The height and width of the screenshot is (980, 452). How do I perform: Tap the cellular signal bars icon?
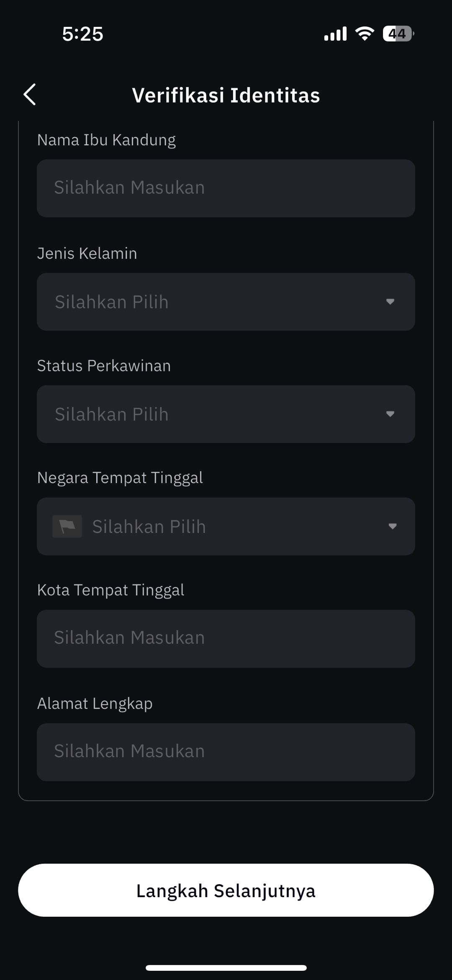click(335, 34)
